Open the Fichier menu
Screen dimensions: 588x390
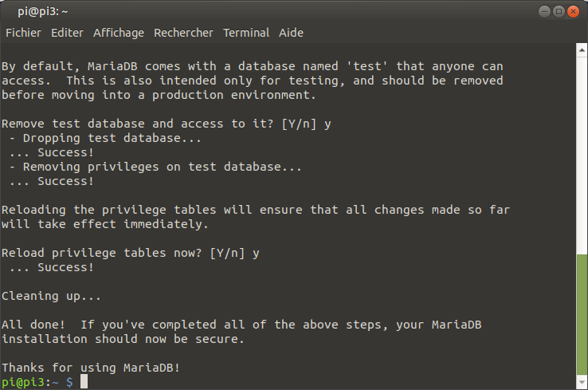pos(23,33)
